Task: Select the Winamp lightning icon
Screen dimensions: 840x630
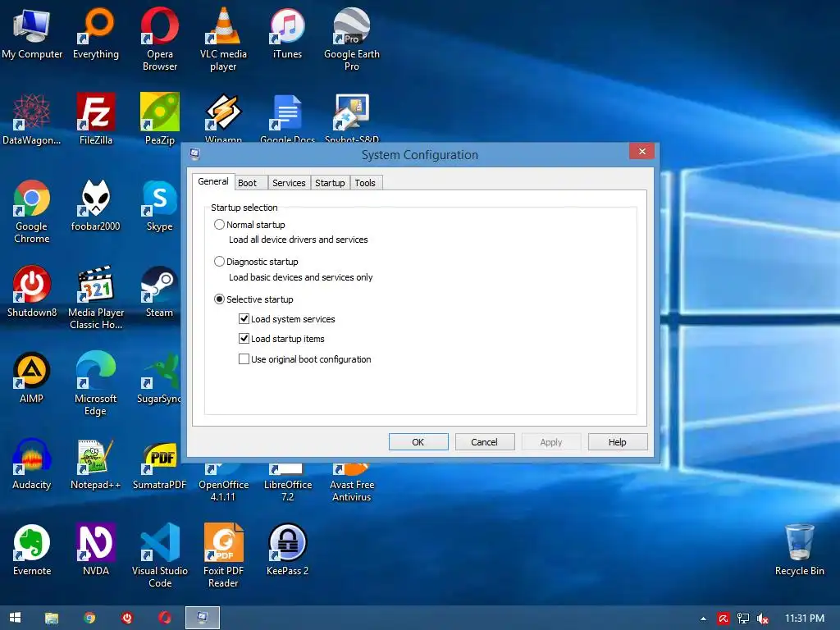Action: coord(223,112)
